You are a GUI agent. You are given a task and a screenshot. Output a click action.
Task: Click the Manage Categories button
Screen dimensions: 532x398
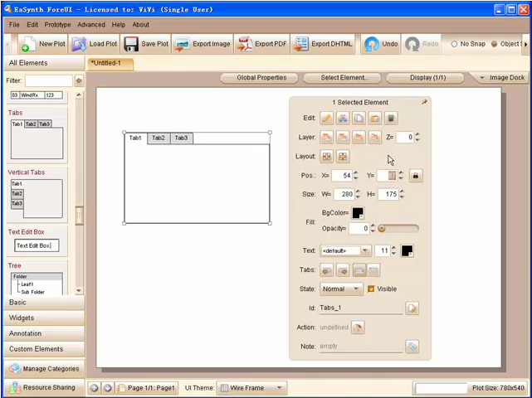[43, 369]
